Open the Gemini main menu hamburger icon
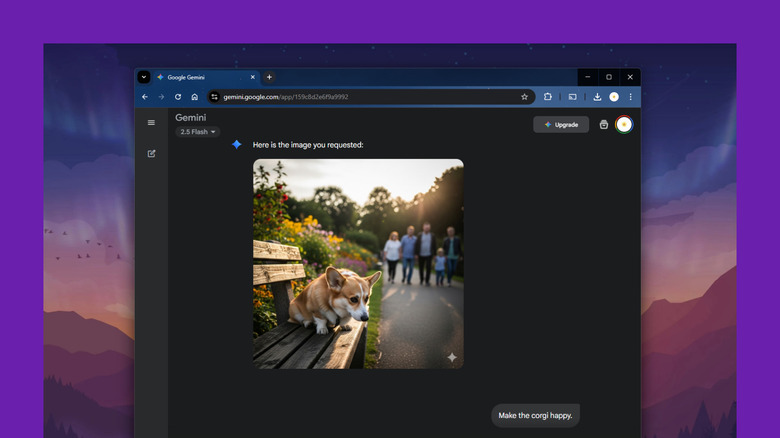 pos(151,123)
